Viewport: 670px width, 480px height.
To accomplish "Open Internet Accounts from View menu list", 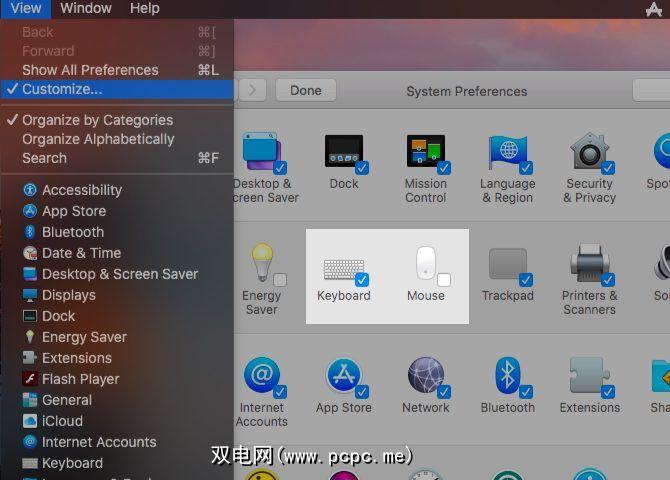I will point(117,442).
